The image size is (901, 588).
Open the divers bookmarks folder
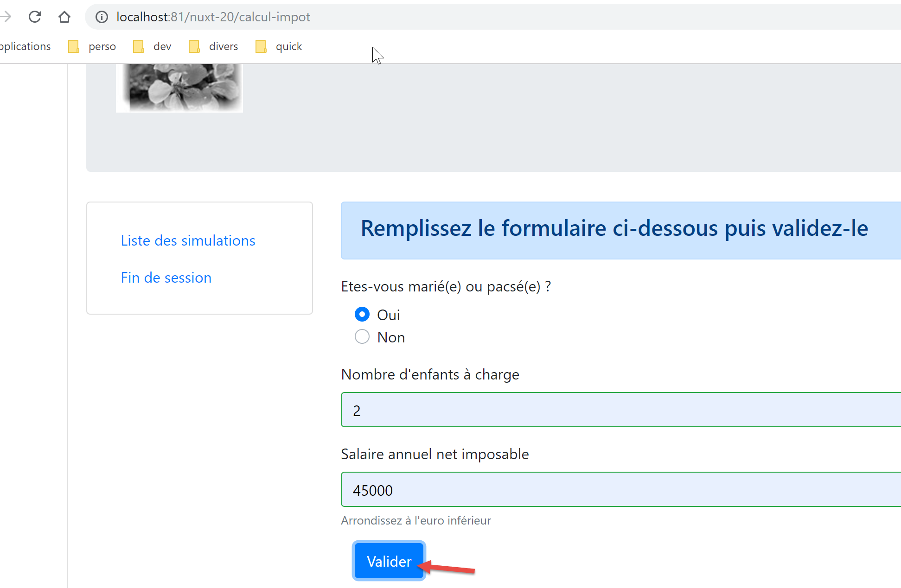click(x=214, y=46)
